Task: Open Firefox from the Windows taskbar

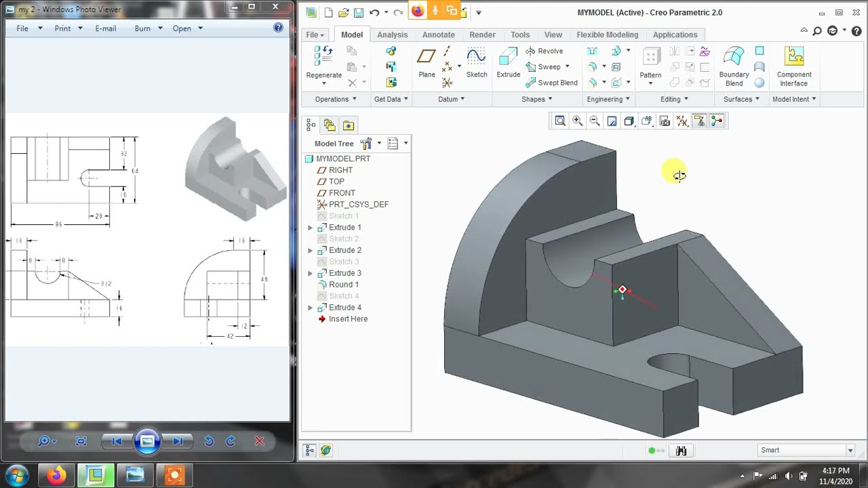Action: coord(56,475)
